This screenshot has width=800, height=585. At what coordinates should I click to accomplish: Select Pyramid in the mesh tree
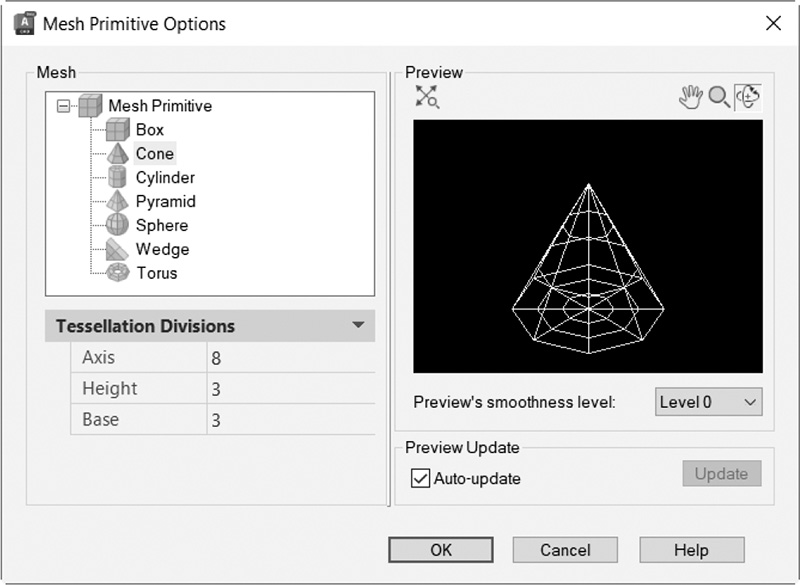[166, 201]
